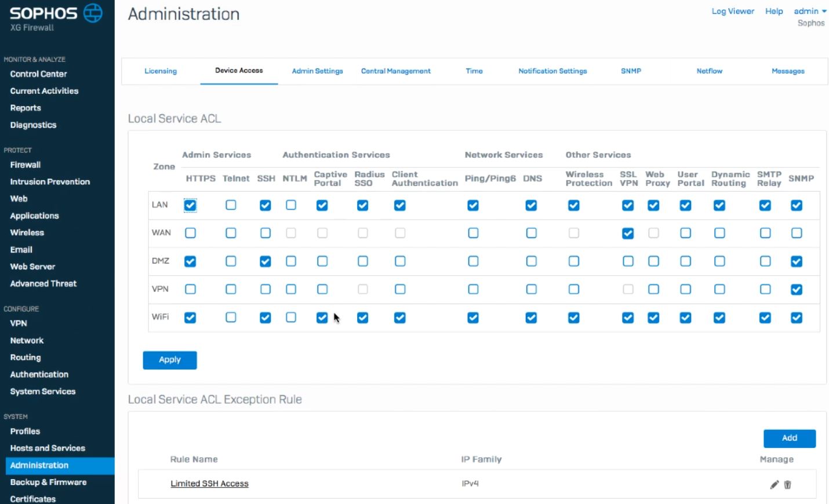The height and width of the screenshot is (504, 829).
Task: Switch to the Admin Settings tab
Action: point(317,71)
